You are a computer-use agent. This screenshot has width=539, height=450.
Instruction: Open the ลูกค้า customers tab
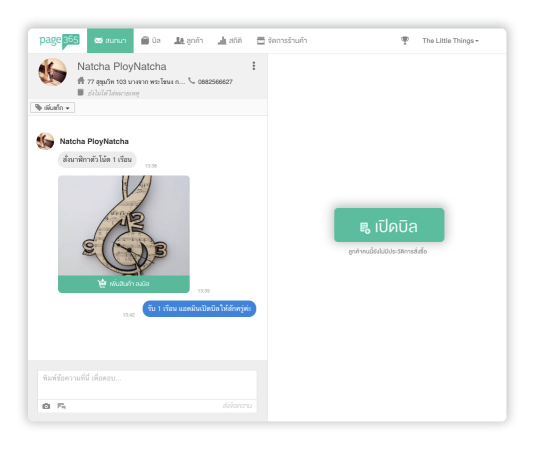[x=188, y=41]
